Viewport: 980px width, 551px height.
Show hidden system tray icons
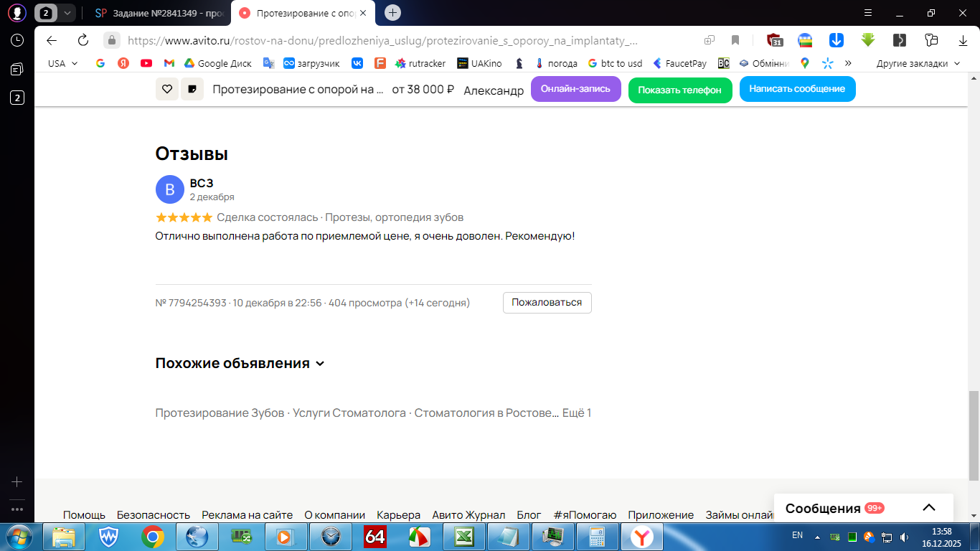tap(817, 537)
